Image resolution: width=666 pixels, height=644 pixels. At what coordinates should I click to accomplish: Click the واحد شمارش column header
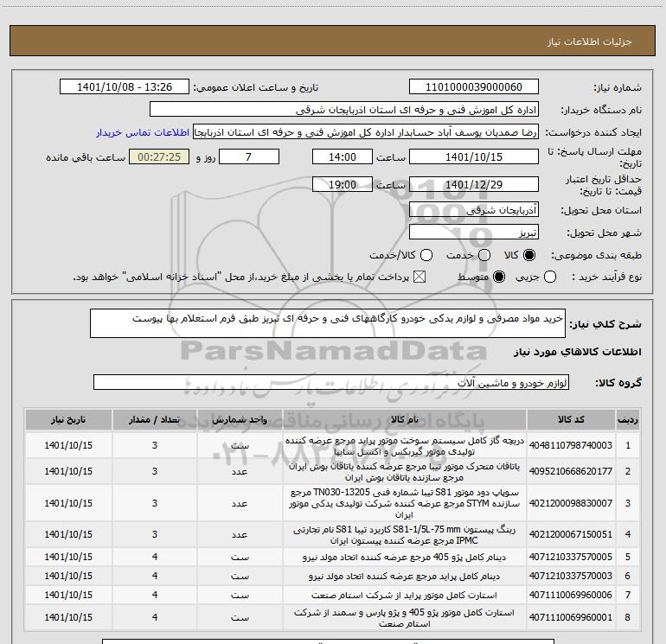240,420
